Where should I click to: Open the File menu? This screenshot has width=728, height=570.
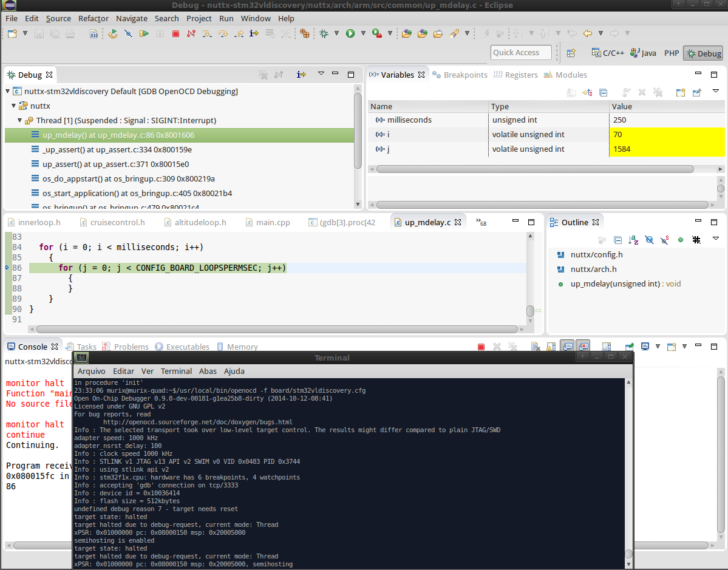point(12,19)
